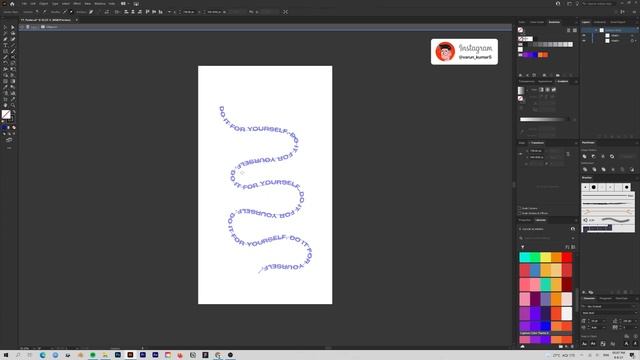Screen dimensions: 640x360
Task: Open the Effect menu
Action: (77, 4)
